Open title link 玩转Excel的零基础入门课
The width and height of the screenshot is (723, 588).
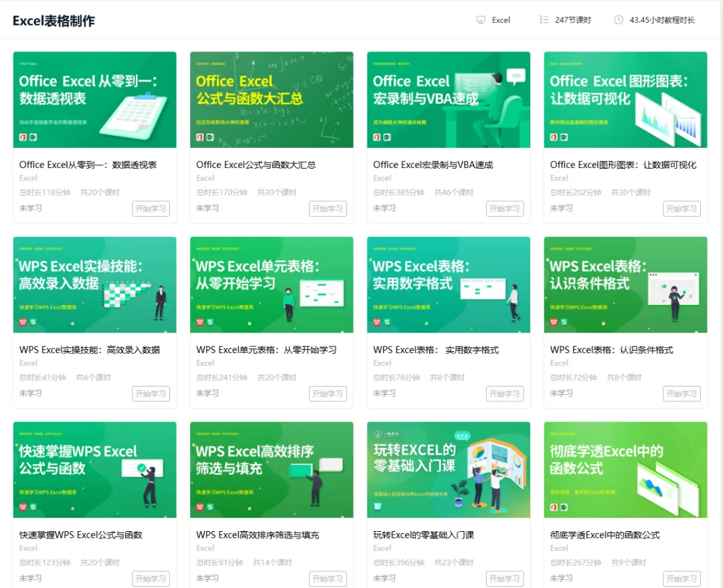click(424, 535)
